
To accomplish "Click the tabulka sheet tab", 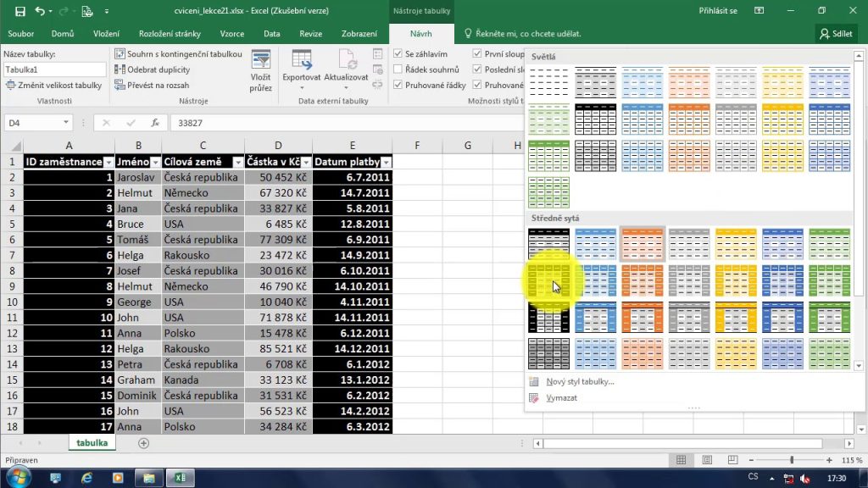I will pos(91,442).
